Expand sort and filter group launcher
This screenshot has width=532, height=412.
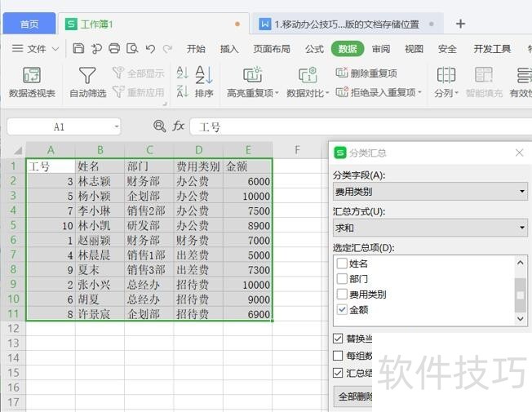pos(165,103)
